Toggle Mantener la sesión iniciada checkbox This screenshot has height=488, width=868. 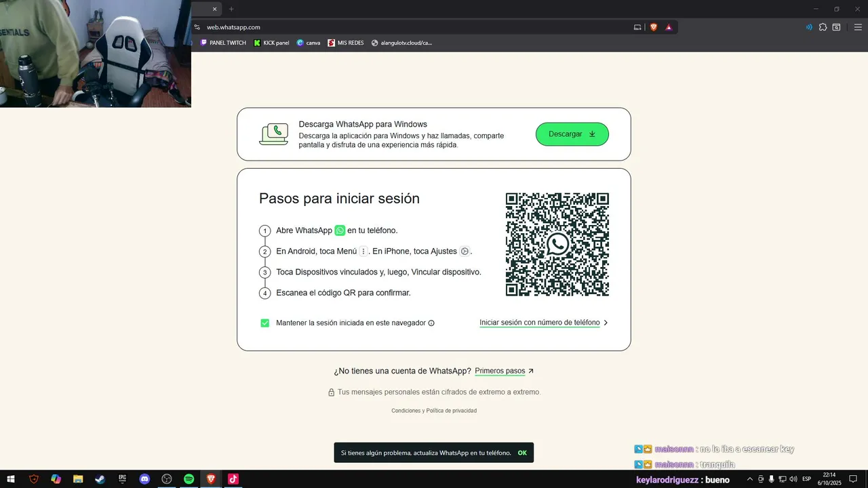click(265, 323)
